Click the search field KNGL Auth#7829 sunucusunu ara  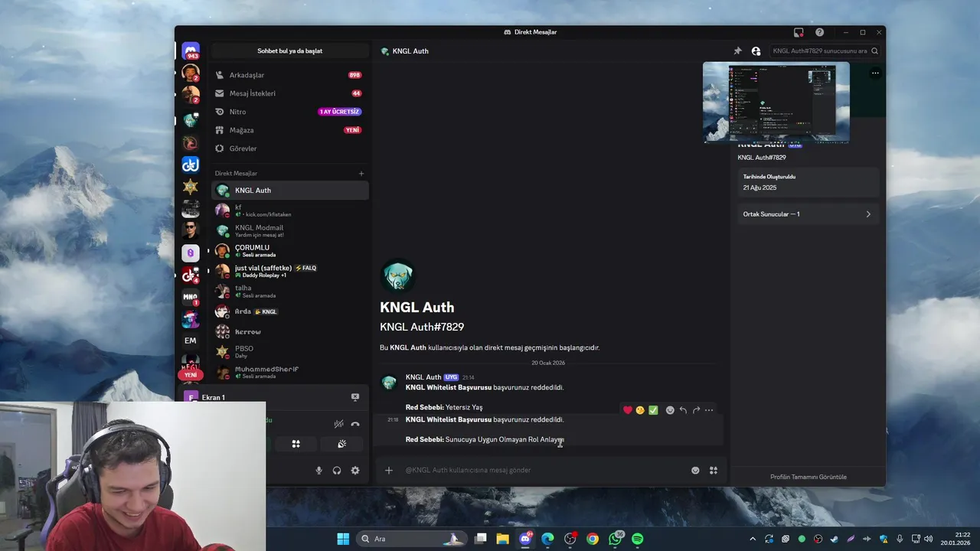point(825,51)
